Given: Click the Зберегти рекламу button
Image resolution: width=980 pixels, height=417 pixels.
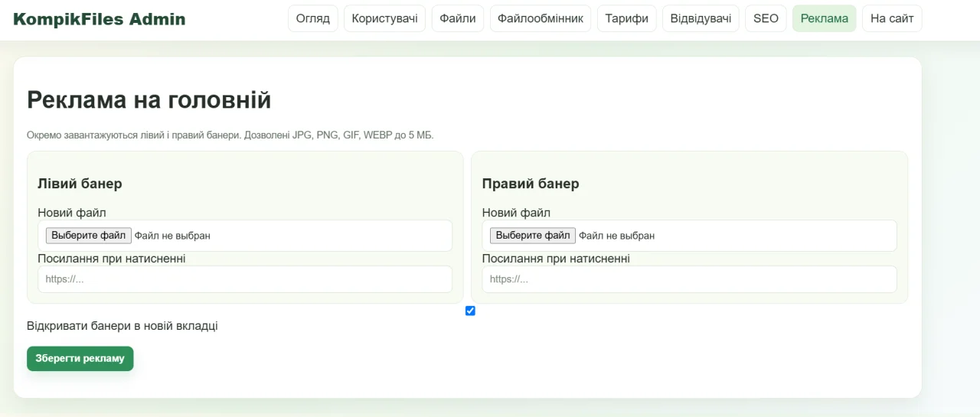Looking at the screenshot, I should point(80,358).
